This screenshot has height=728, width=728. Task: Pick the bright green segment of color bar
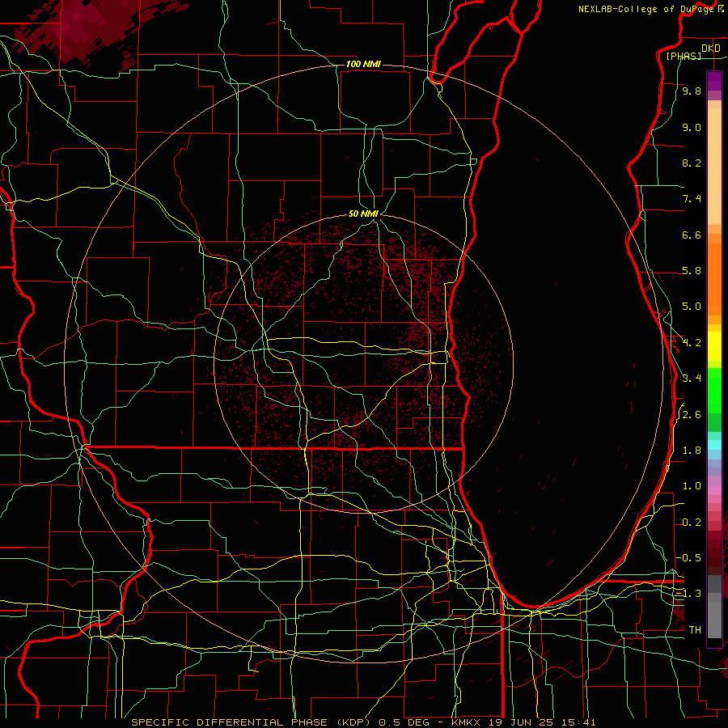coord(714,390)
